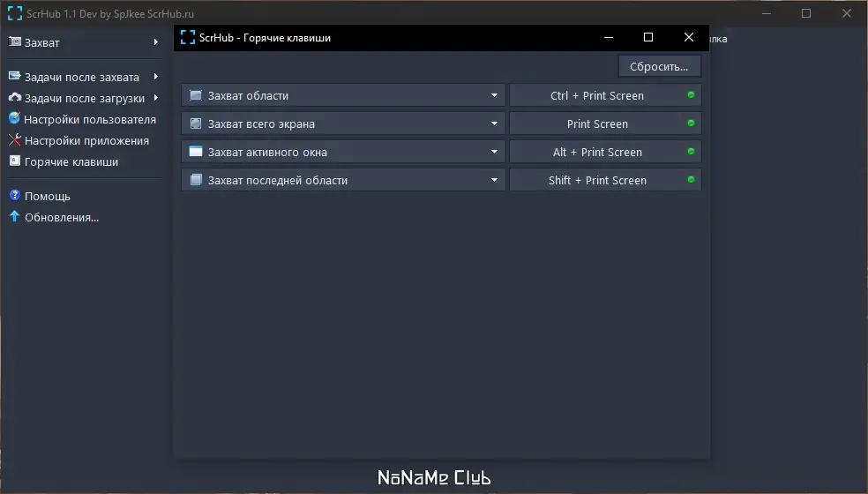Click the Захват области label text
This screenshot has height=494, width=868.
248,96
